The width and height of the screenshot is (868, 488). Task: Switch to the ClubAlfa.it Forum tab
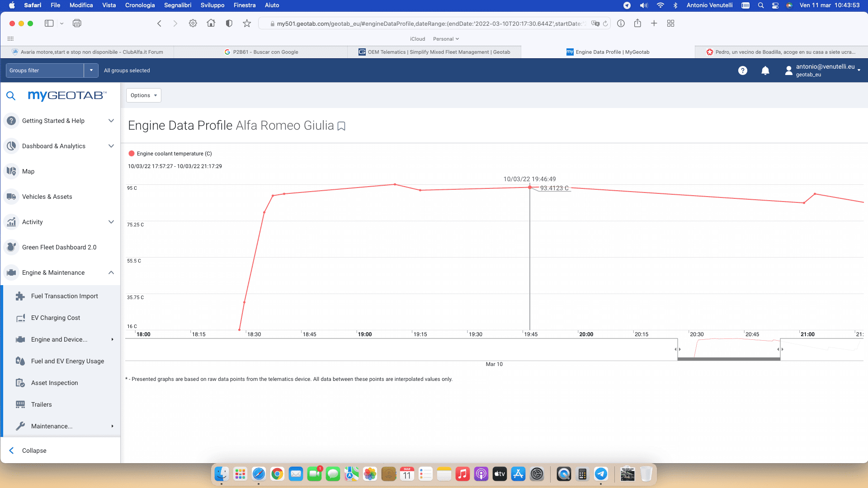[87, 52]
